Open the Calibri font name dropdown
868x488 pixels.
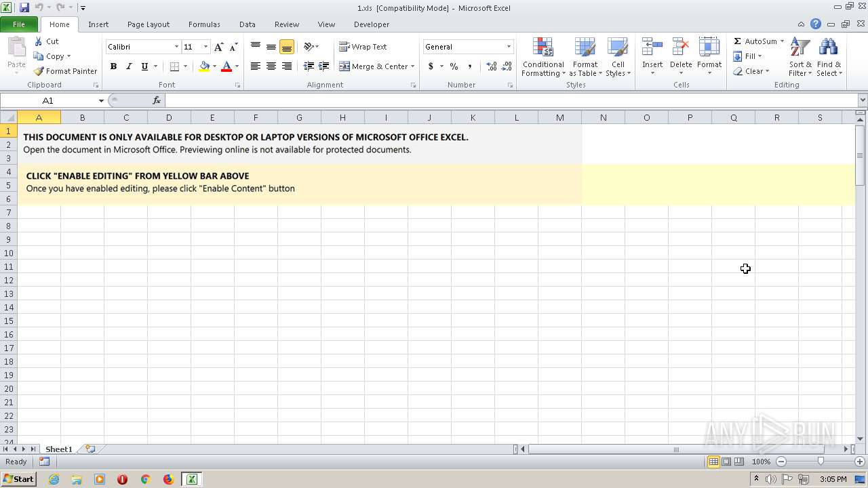(x=176, y=47)
